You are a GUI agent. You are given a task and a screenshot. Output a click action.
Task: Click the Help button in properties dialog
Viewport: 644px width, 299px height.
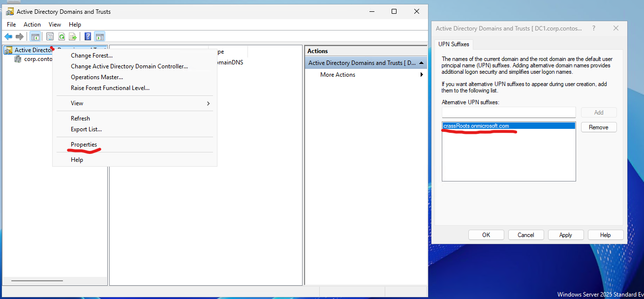[606, 235]
